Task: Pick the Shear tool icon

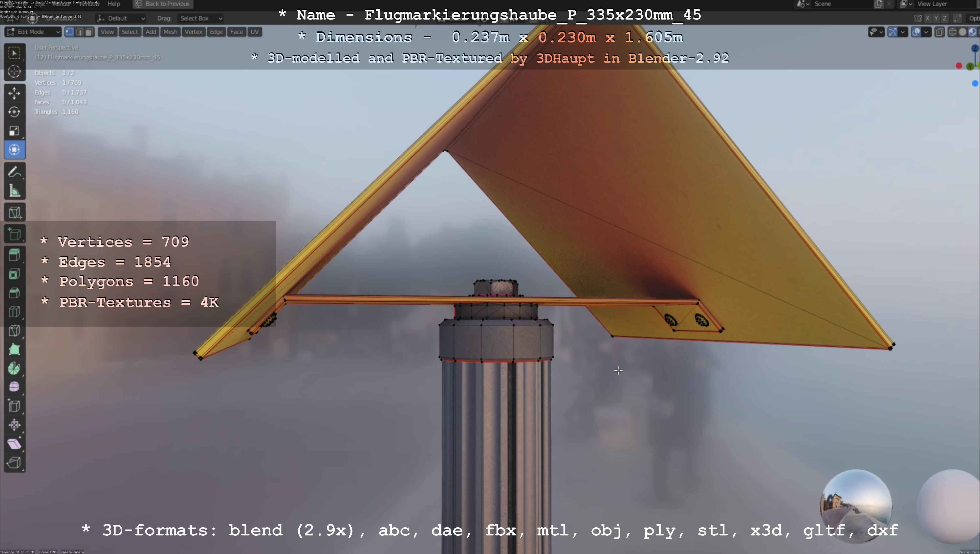Action: click(x=14, y=444)
